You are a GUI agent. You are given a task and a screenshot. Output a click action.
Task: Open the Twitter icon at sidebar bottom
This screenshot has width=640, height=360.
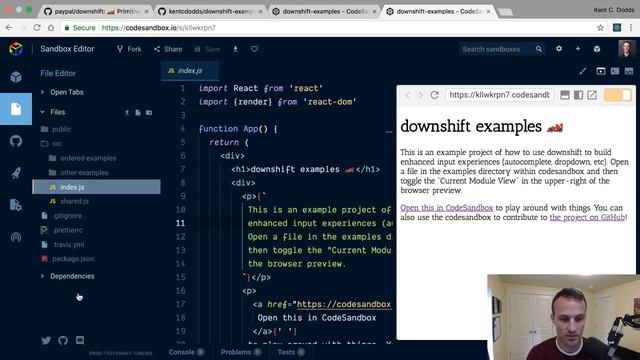point(46,340)
